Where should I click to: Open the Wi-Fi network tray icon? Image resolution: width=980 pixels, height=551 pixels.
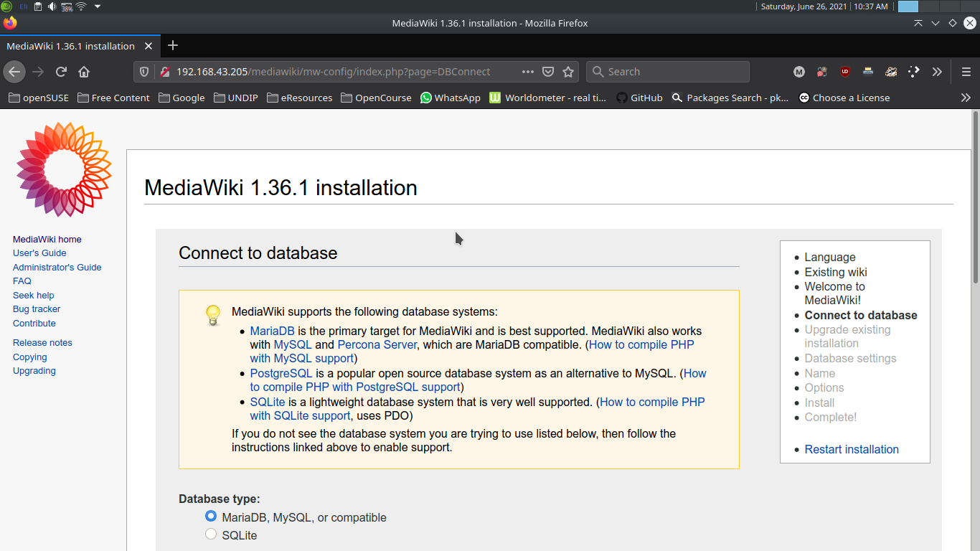coord(81,6)
